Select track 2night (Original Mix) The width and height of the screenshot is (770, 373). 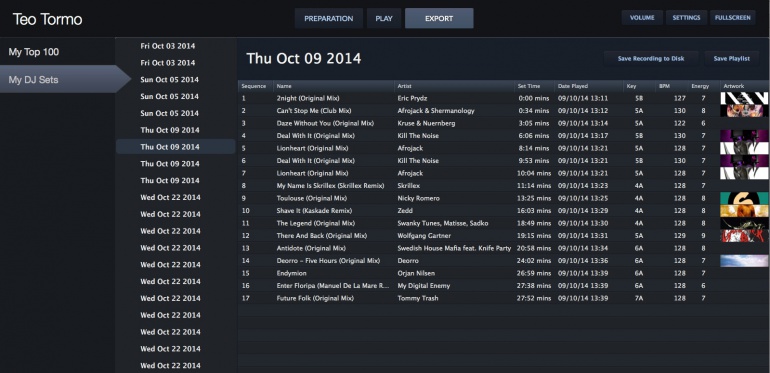pos(308,98)
